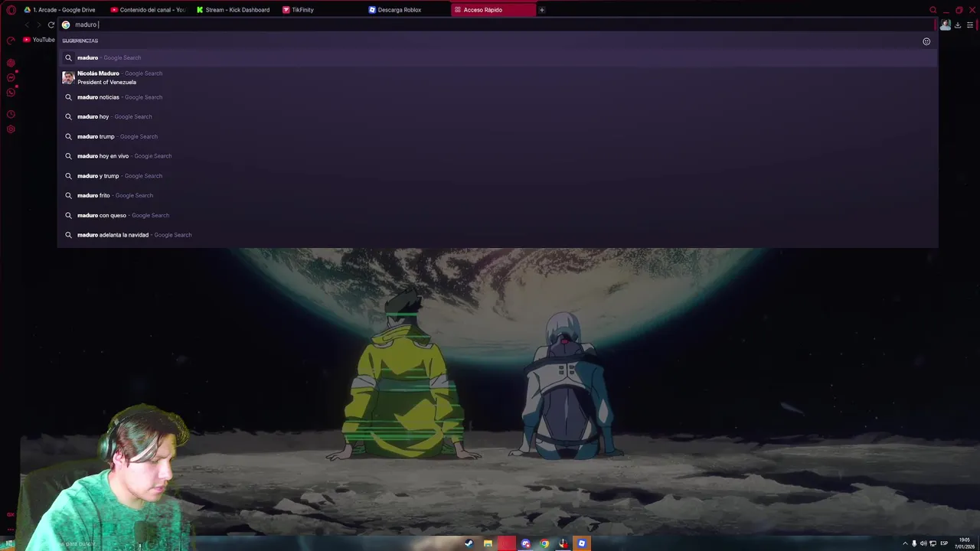Open the Aria AI sidebar icon
The image size is (980, 551).
pos(11,63)
